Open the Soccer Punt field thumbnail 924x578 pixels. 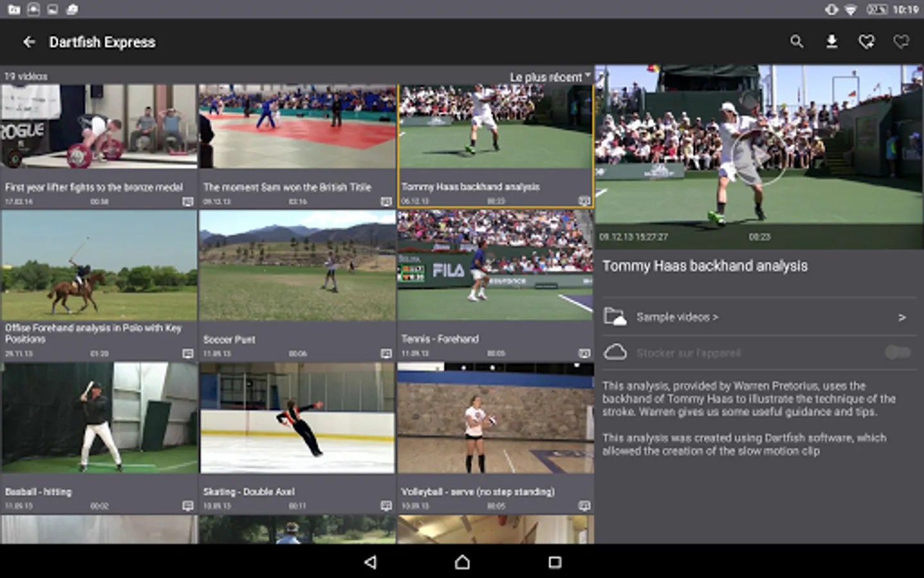297,265
